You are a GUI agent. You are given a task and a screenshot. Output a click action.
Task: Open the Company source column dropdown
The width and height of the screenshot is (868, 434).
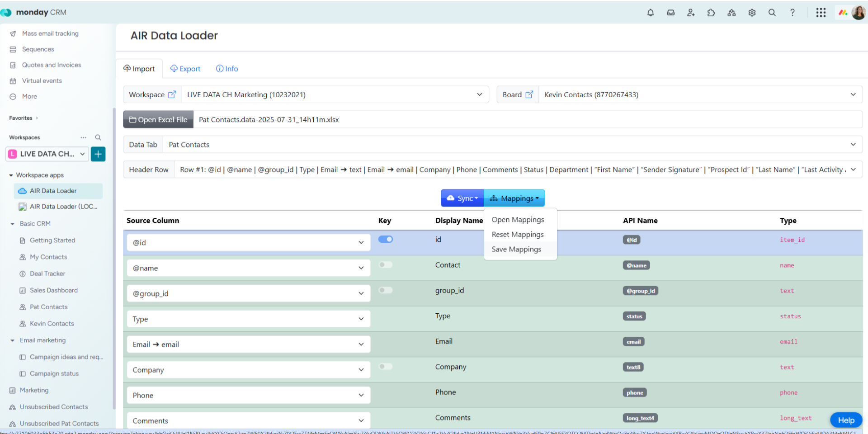[x=248, y=370]
